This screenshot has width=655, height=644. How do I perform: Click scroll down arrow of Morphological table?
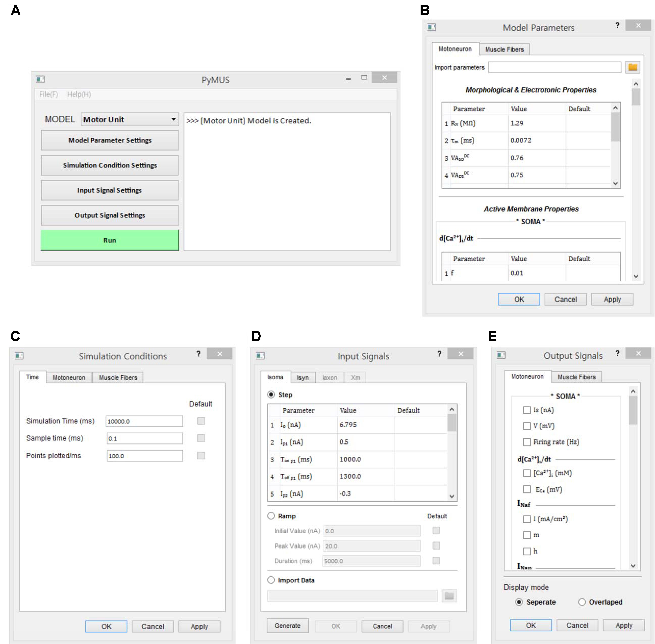[x=615, y=183]
